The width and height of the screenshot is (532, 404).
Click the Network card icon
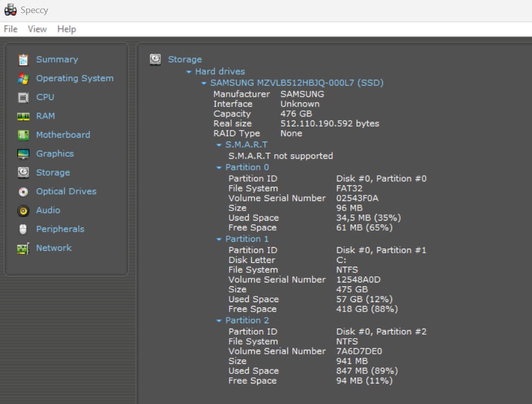pos(23,249)
